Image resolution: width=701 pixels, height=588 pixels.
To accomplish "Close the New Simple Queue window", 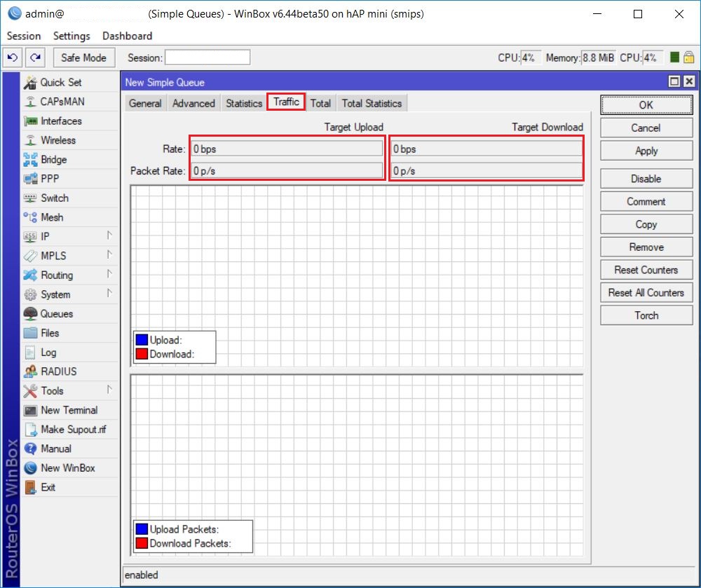I will [x=689, y=81].
